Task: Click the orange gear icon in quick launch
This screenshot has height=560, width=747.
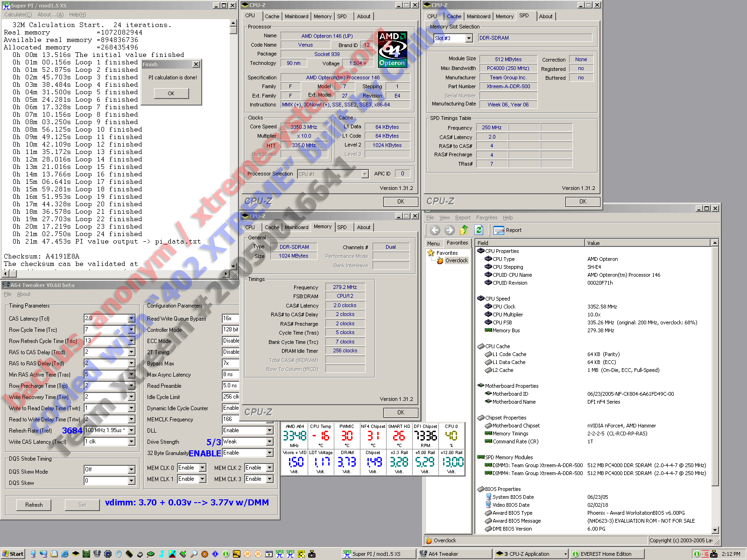Action: pyautogui.click(x=204, y=554)
